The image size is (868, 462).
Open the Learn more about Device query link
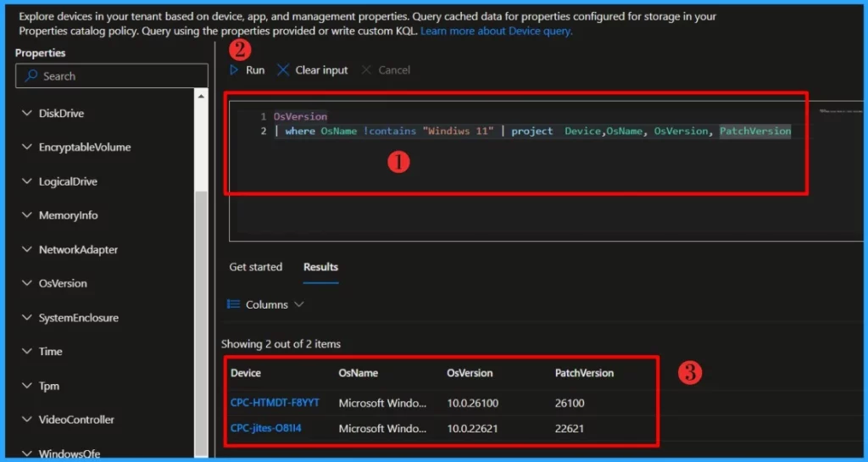coord(497,31)
